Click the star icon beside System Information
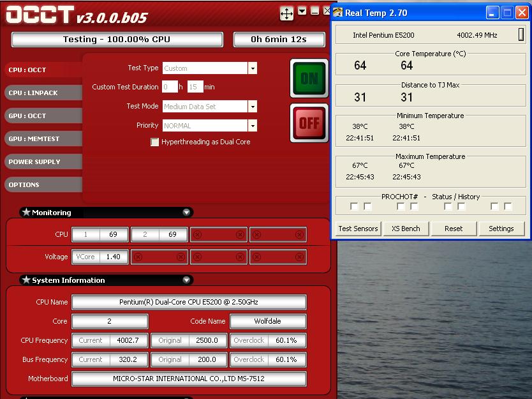Viewport: 532px width, 399px height. pos(26,280)
